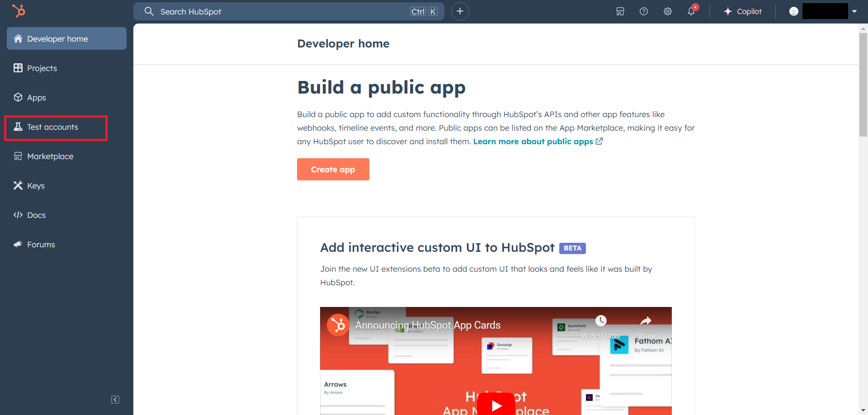The image size is (868, 415).
Task: Open the help question-mark icon
Action: [x=644, y=11]
